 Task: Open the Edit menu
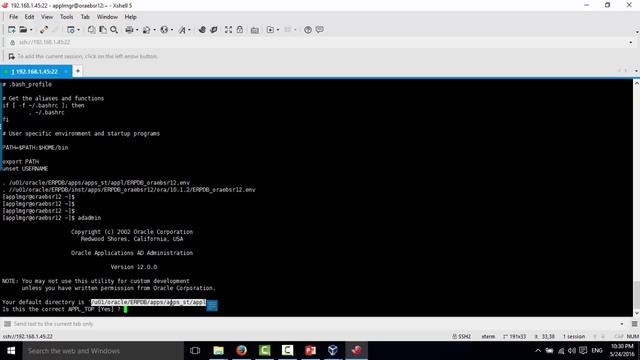[x=29, y=17]
